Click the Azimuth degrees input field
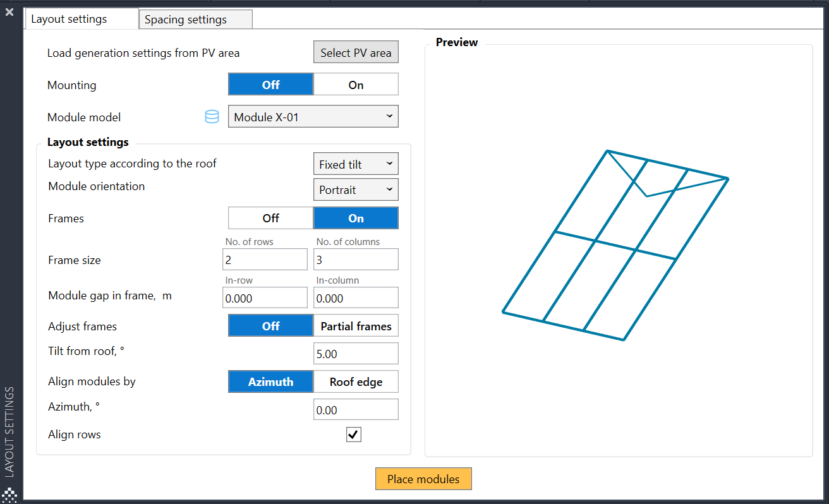The image size is (829, 504). pos(355,409)
